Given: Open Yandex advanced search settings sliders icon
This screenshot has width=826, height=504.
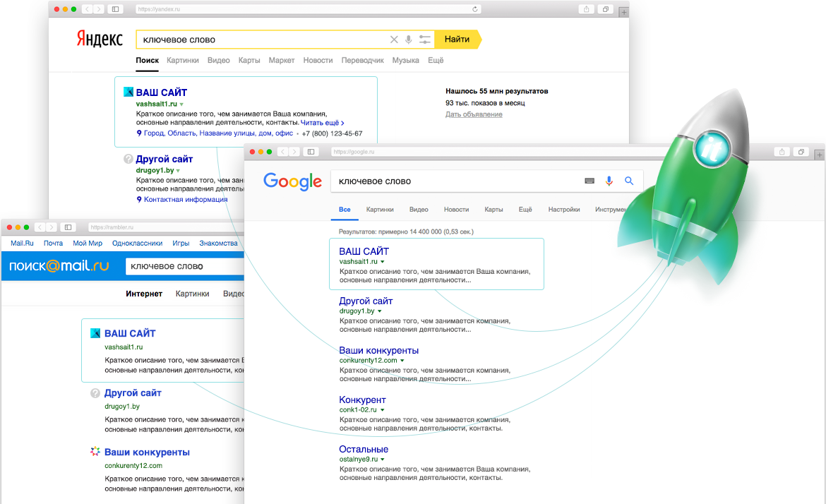Looking at the screenshot, I should (424, 40).
